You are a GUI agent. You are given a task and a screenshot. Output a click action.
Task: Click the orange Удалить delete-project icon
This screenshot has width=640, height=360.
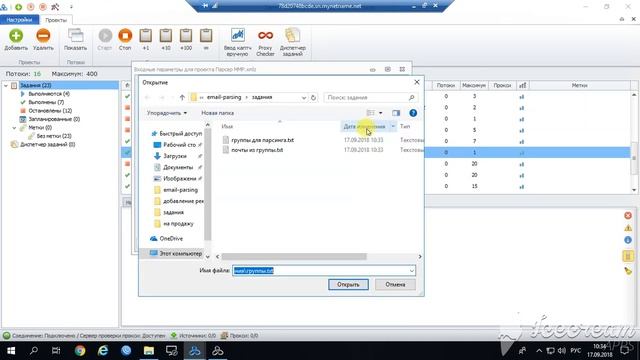(x=43, y=36)
